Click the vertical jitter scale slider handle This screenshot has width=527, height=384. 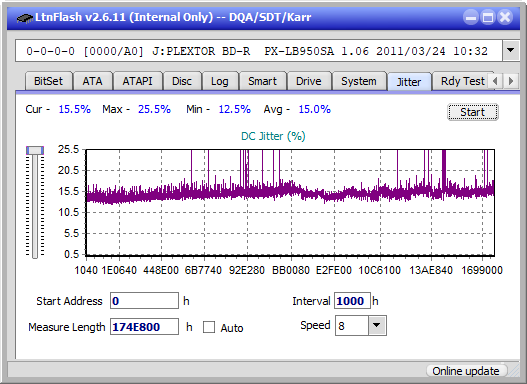pos(35,150)
